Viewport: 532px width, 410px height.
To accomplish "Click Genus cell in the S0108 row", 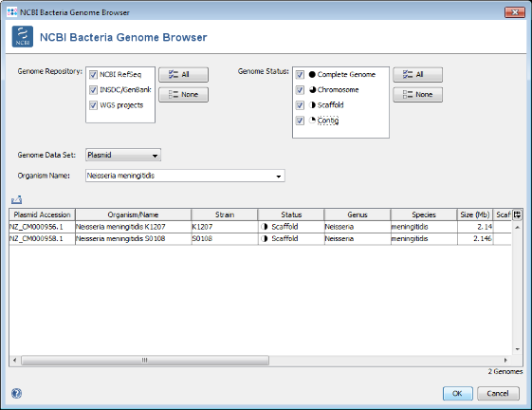I will pyautogui.click(x=358, y=239).
